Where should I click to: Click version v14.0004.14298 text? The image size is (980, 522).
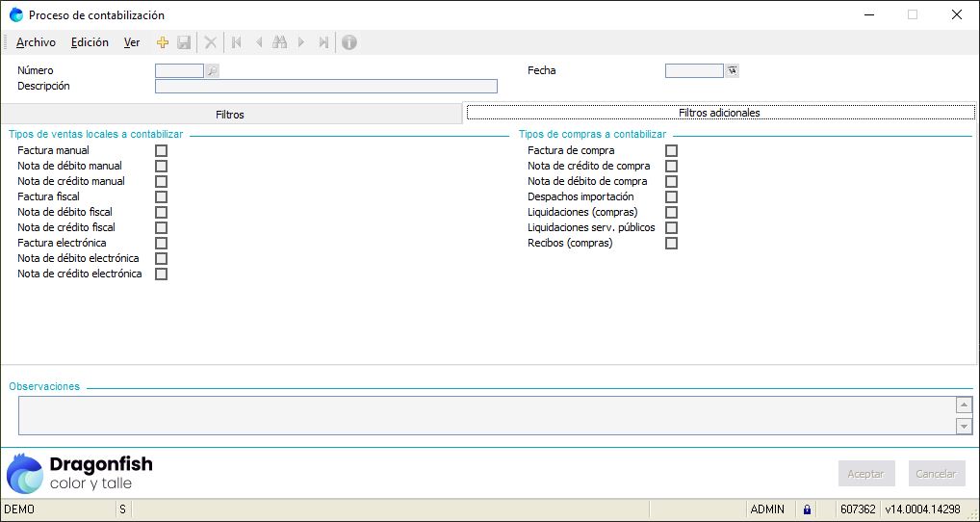(x=922, y=509)
